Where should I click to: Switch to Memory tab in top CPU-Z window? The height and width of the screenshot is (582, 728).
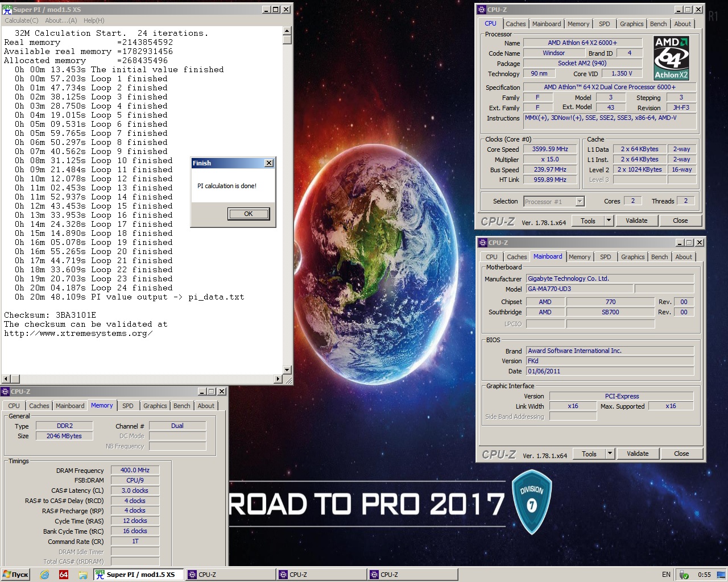(578, 24)
